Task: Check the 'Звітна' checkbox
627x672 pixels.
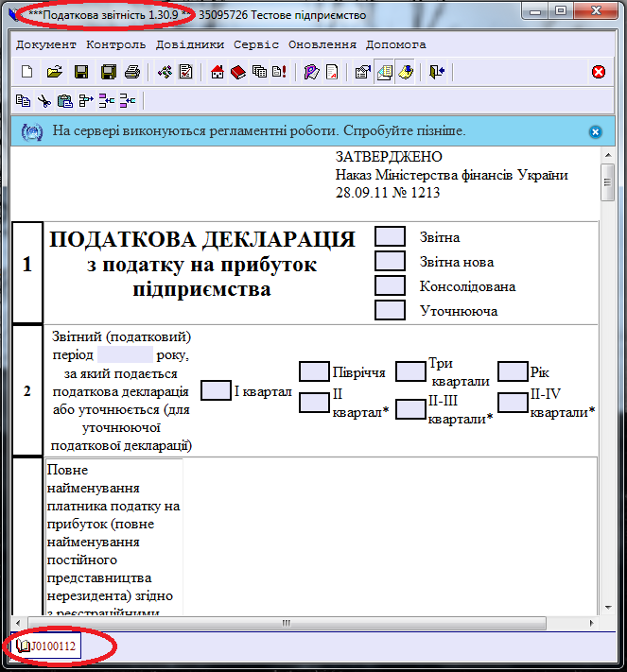Action: coord(390,236)
